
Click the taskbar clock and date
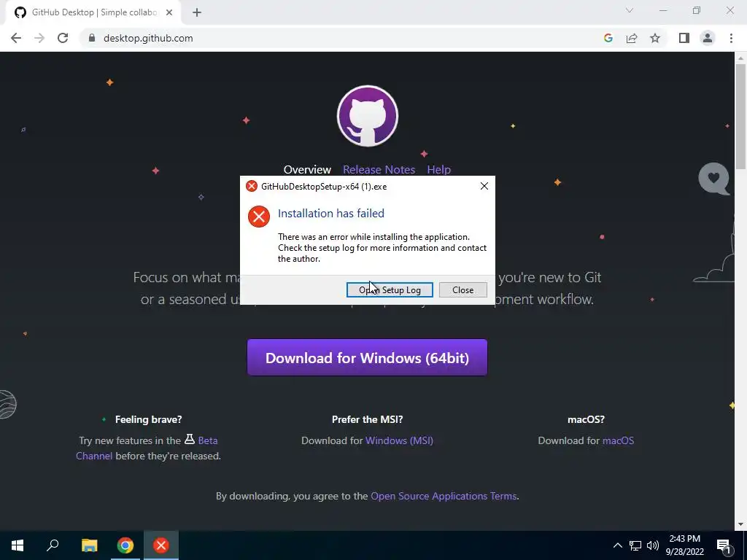[684, 545]
